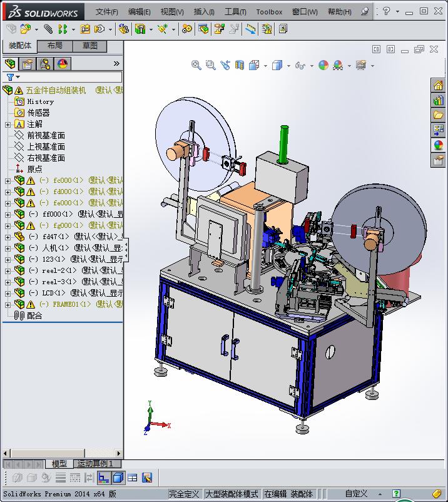Click the Bill of Materials icon
Image resolution: width=448 pixels, height=502 pixels.
203,29
